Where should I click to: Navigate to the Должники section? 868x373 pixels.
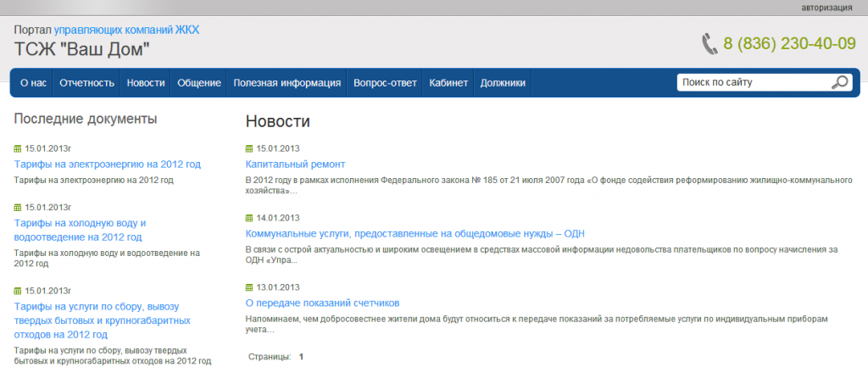(503, 83)
